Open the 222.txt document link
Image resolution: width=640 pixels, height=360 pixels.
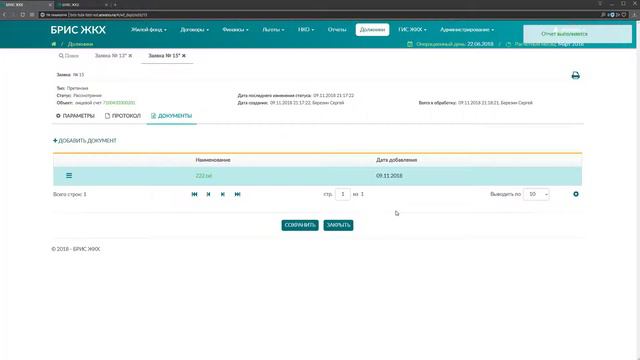204,176
